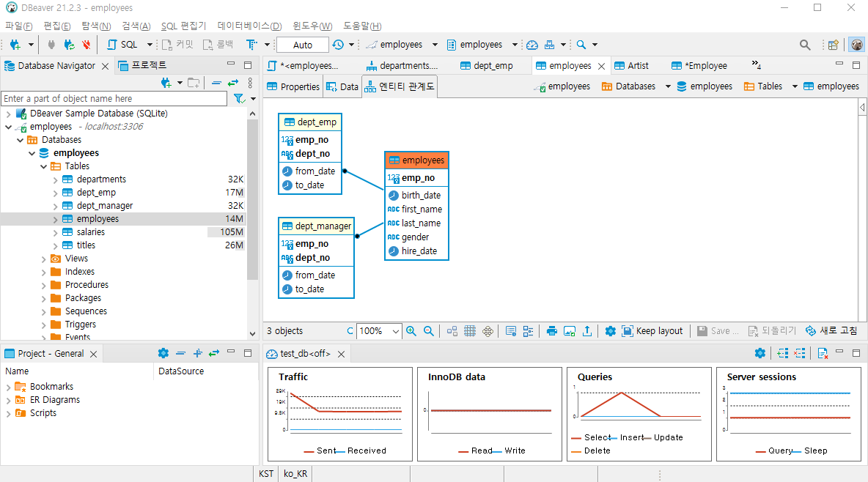Image resolution: width=868 pixels, height=482 pixels.
Task: Click the remove chart icon in dashboard toolbar
Action: click(x=799, y=353)
